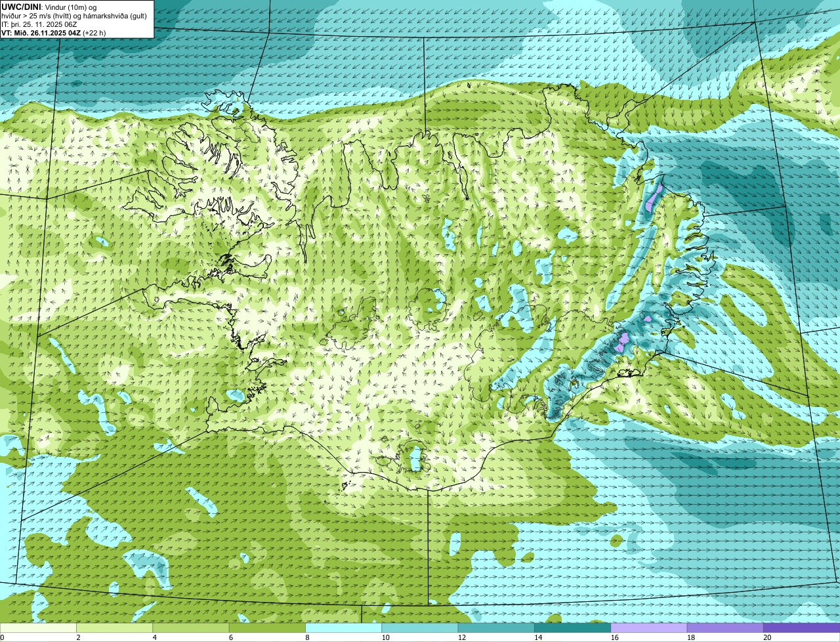Click the purple 18–20 legend swatch
This screenshot has width=840, height=642.
point(725,628)
